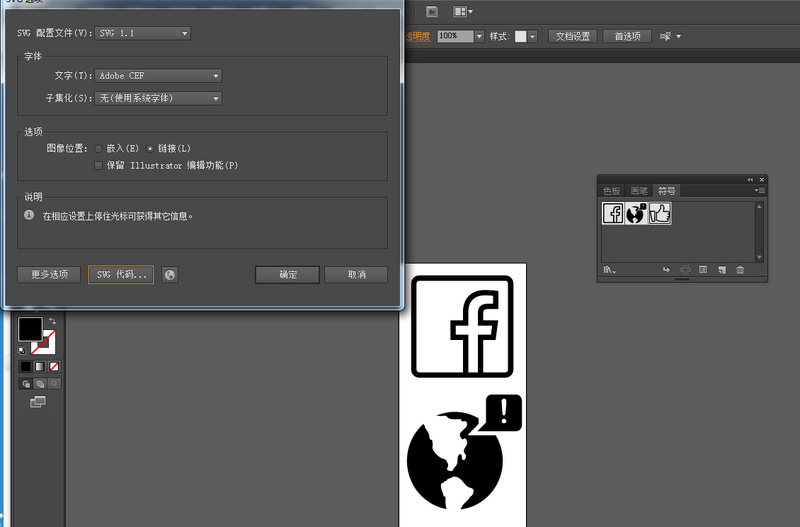The image size is (800, 527).
Task: Select the Embed (嵌入) image location radio
Action: 98,148
